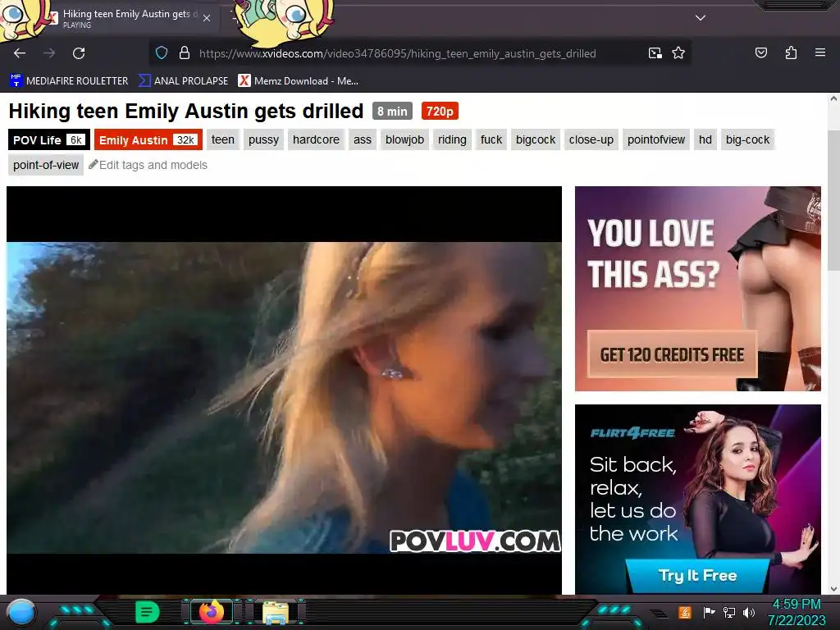Click the Try It Free ad button

[697, 575]
